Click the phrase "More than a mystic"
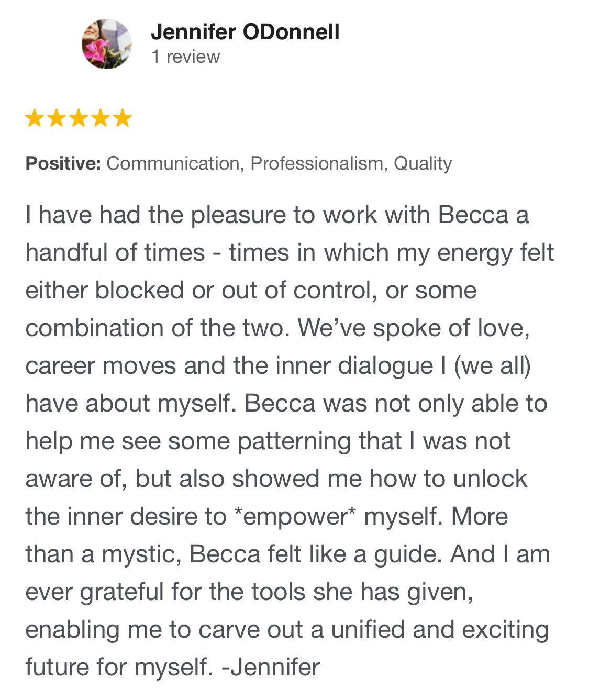The height and width of the screenshot is (700, 589). coord(267,535)
